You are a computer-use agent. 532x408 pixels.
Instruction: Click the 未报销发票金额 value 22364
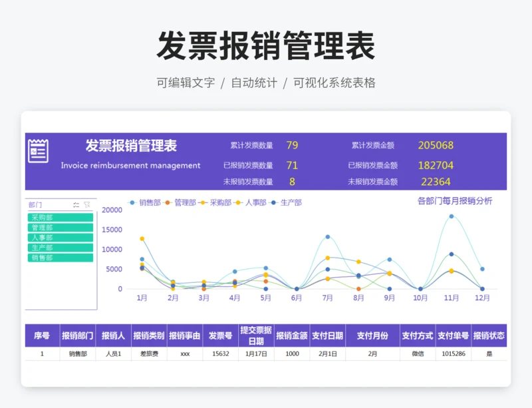coord(436,182)
